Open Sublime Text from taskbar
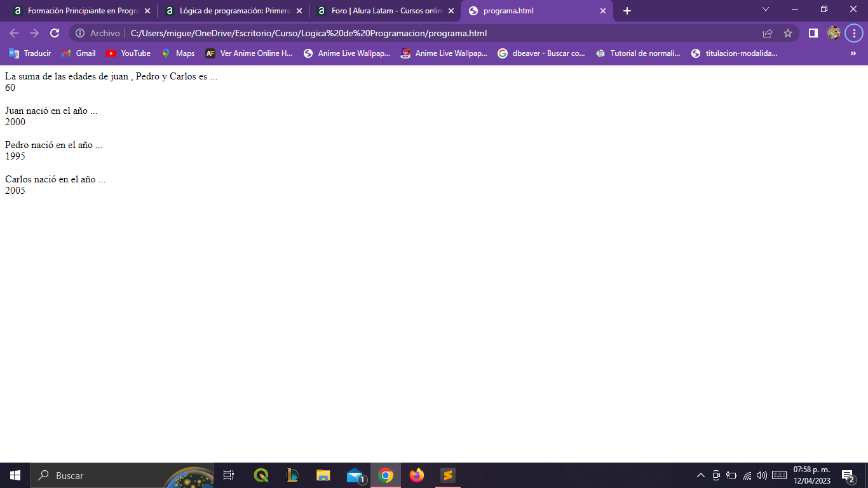868x488 pixels. click(448, 475)
